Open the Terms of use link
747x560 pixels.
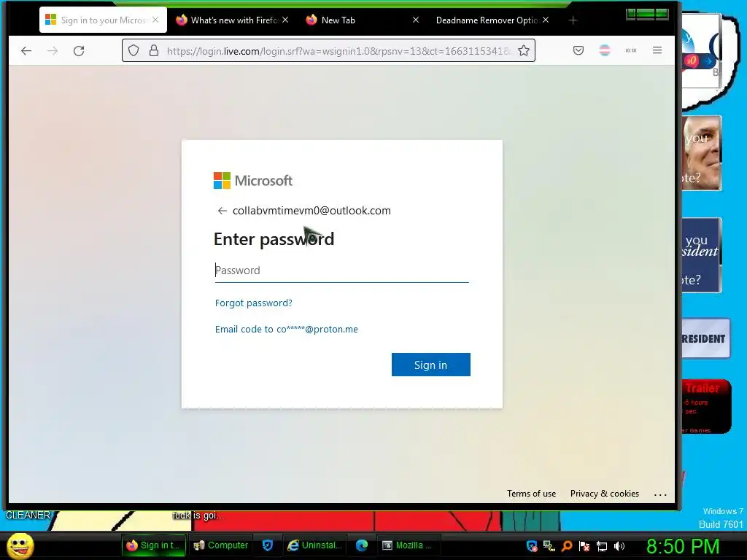[x=531, y=494]
